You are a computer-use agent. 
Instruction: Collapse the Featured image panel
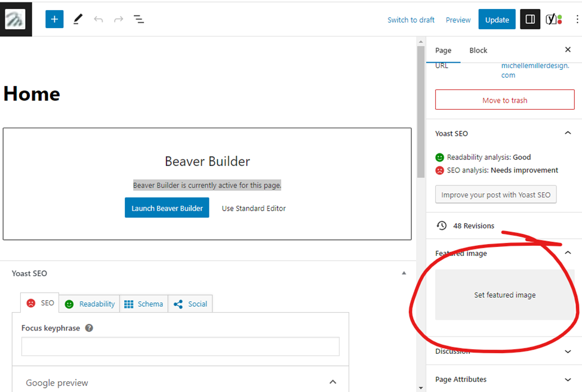click(568, 253)
